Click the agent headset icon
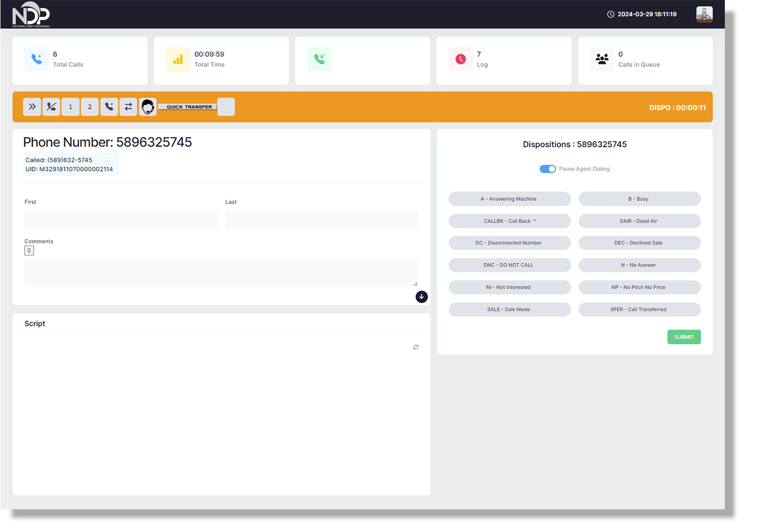The width and height of the screenshot is (758, 532). tap(148, 107)
